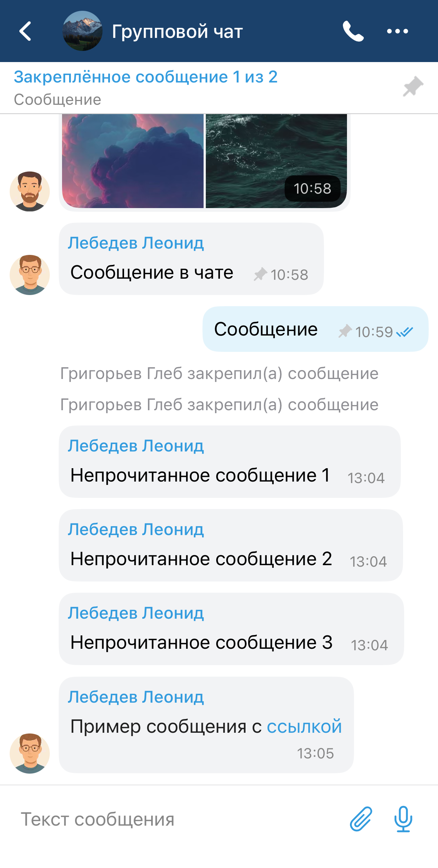Image resolution: width=438 pixels, height=868 pixels.
Task: Focus the "Текст сообщения" input field
Action: point(178,819)
